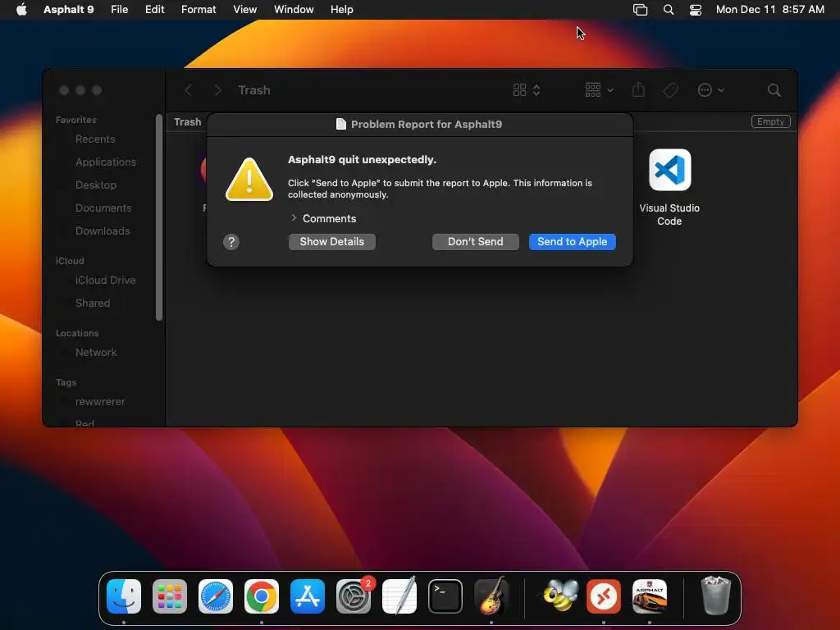The height and width of the screenshot is (630, 840).
Task: Open the File menu
Action: (x=119, y=10)
